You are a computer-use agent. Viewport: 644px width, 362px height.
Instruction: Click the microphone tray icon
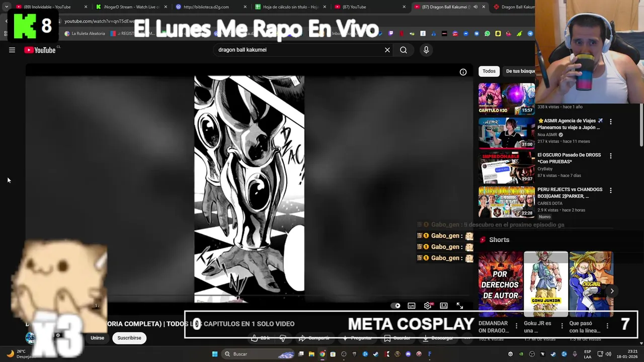[575, 354]
